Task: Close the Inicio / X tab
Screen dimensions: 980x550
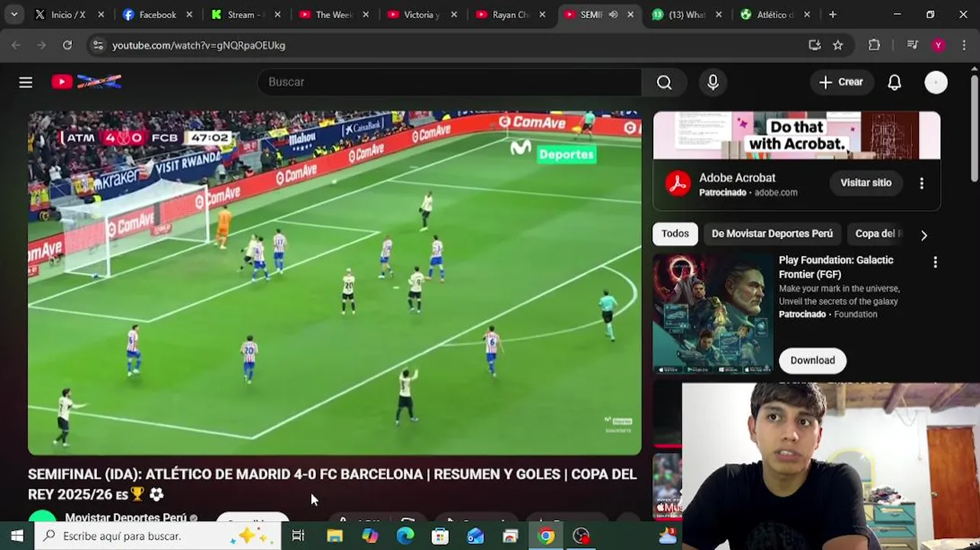Action: click(x=101, y=15)
